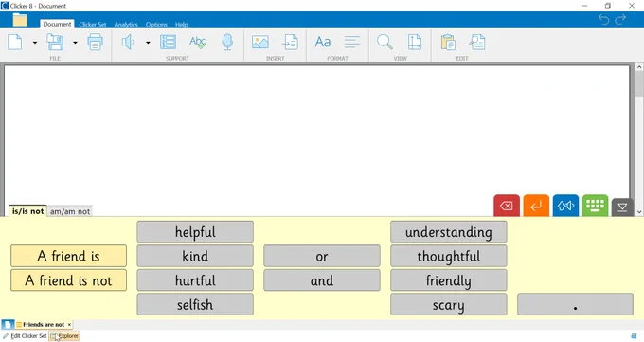
Task: Open find in document icon
Action: (477, 42)
